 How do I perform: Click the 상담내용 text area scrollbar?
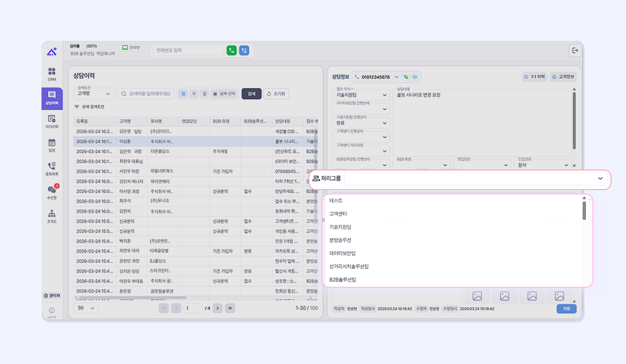574,119
